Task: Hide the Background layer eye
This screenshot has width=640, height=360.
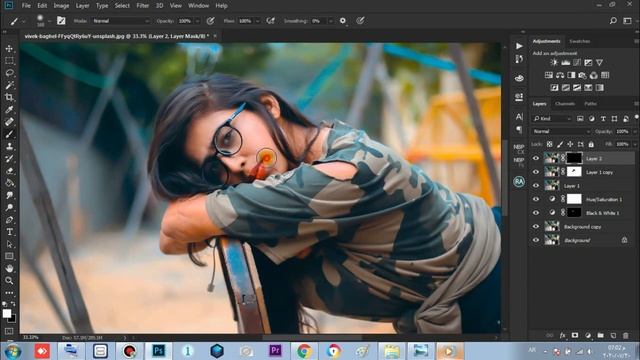Action: click(x=536, y=240)
